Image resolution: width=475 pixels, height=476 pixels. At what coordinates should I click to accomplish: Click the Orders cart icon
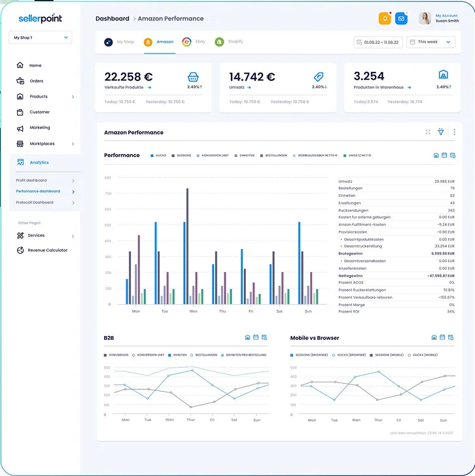click(x=20, y=81)
